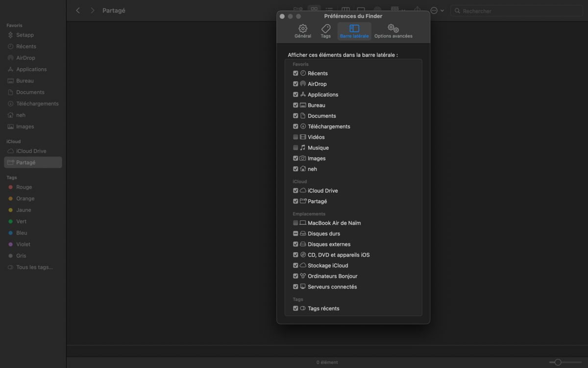588x368 pixels.
Task: Go forward with the Finder forward arrow
Action: click(92, 10)
